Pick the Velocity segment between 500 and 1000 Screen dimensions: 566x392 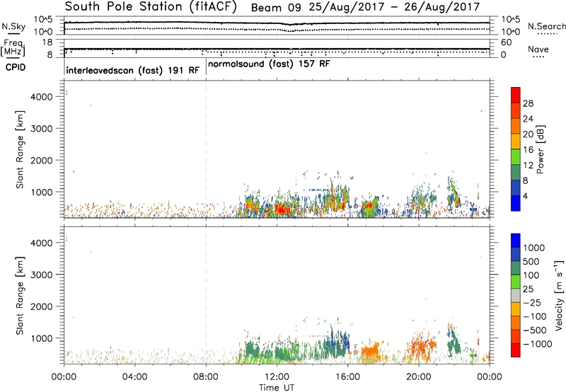pos(516,254)
